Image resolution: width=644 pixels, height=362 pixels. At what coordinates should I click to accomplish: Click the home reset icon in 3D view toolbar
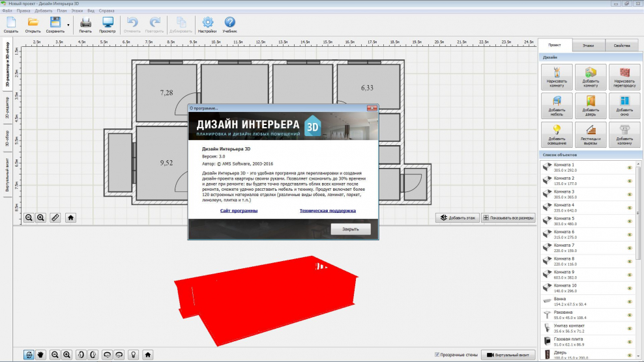point(148,355)
